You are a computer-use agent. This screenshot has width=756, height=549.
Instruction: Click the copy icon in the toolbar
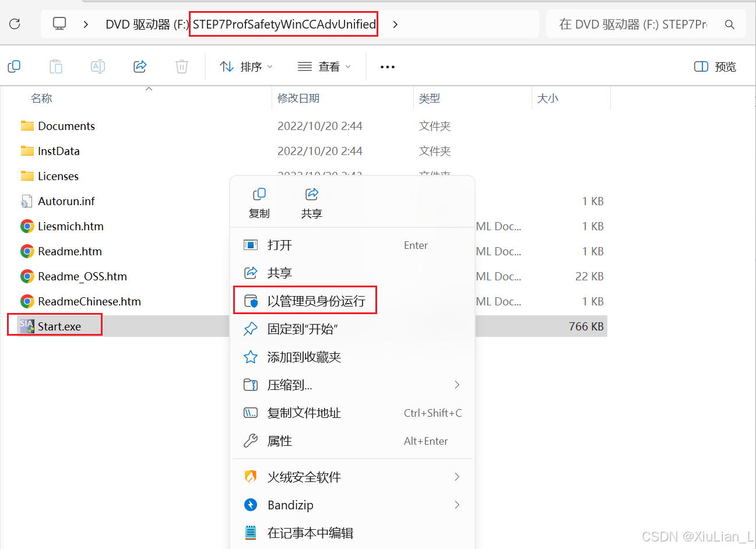(x=14, y=66)
